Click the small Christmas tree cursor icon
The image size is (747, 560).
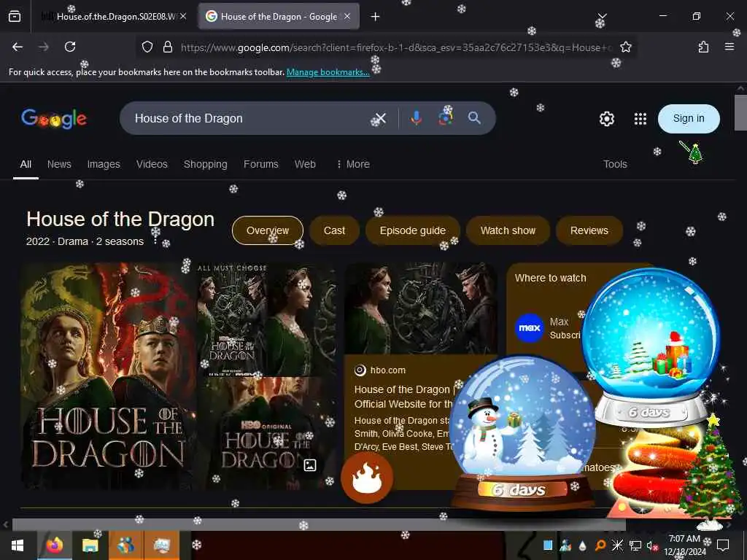[x=692, y=152]
